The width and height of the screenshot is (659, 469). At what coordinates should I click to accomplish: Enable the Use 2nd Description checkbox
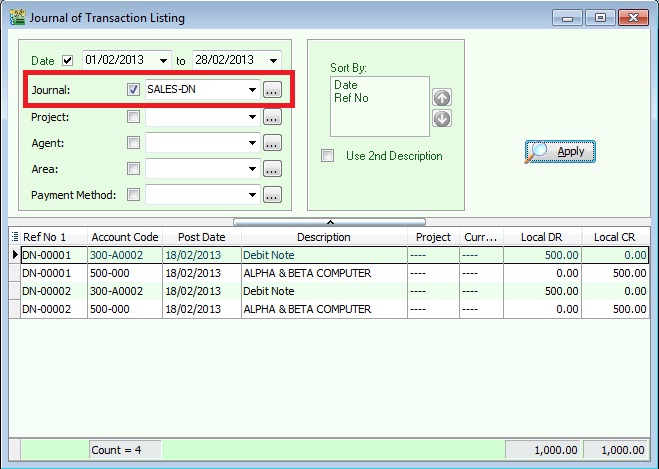pos(327,156)
